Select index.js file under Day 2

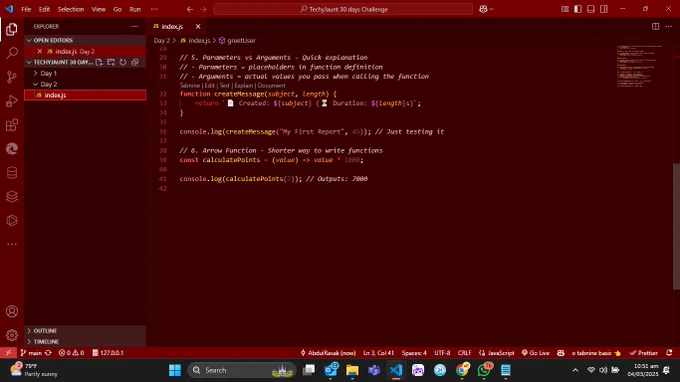pyautogui.click(x=85, y=95)
